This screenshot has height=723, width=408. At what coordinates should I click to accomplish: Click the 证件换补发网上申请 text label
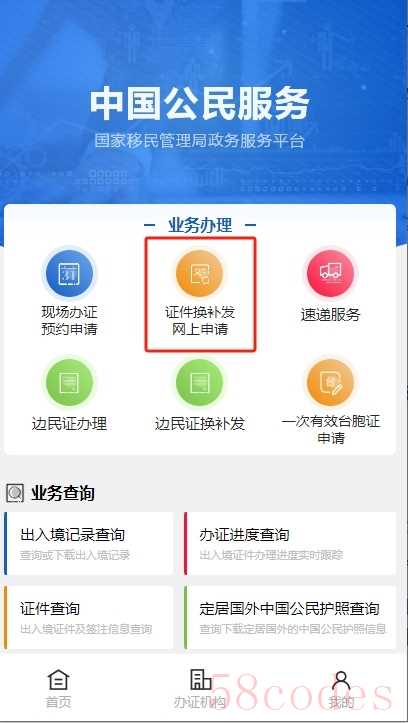coord(200,321)
